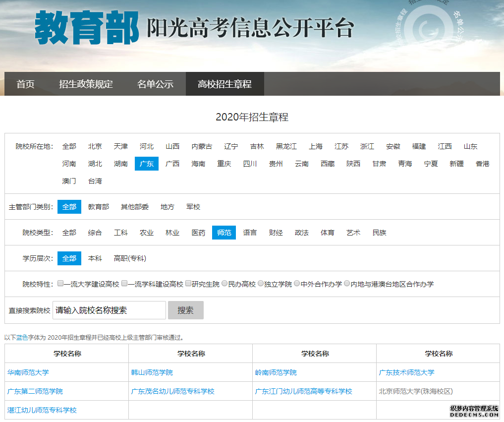Open the 首页 navigation tab
This screenshot has height=422, width=504.
[x=25, y=84]
